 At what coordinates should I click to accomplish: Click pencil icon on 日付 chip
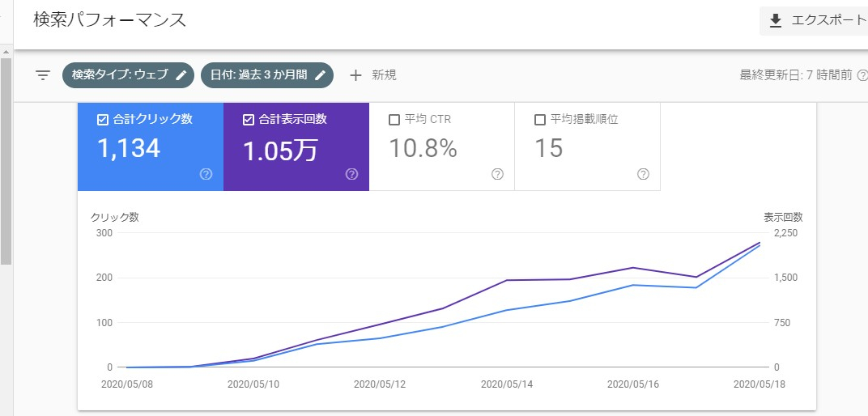point(321,75)
